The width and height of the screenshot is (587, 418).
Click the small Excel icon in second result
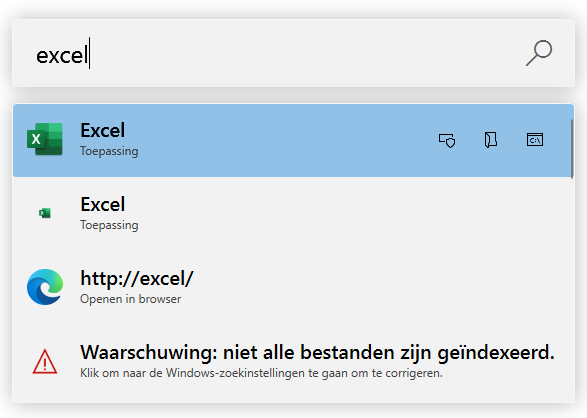[45, 213]
